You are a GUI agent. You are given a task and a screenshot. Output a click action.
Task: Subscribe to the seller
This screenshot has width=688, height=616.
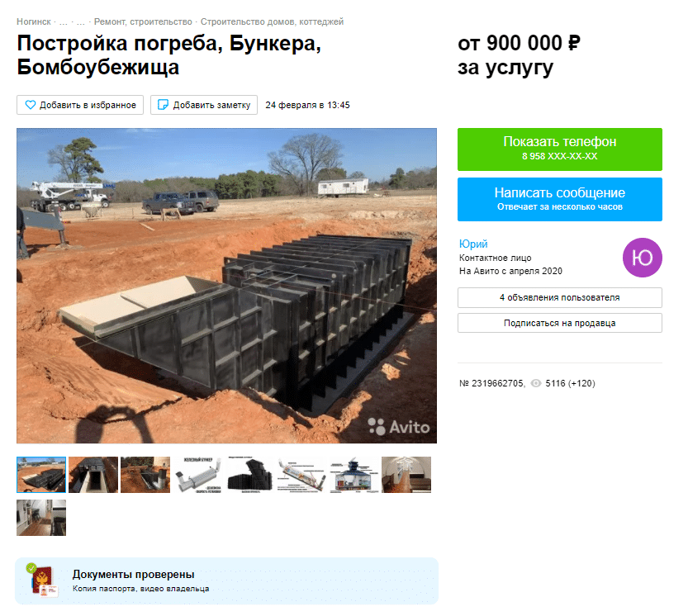[x=559, y=323]
